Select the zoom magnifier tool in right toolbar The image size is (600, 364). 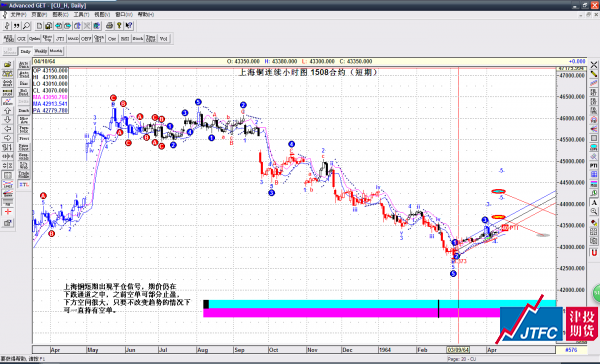pos(593,211)
